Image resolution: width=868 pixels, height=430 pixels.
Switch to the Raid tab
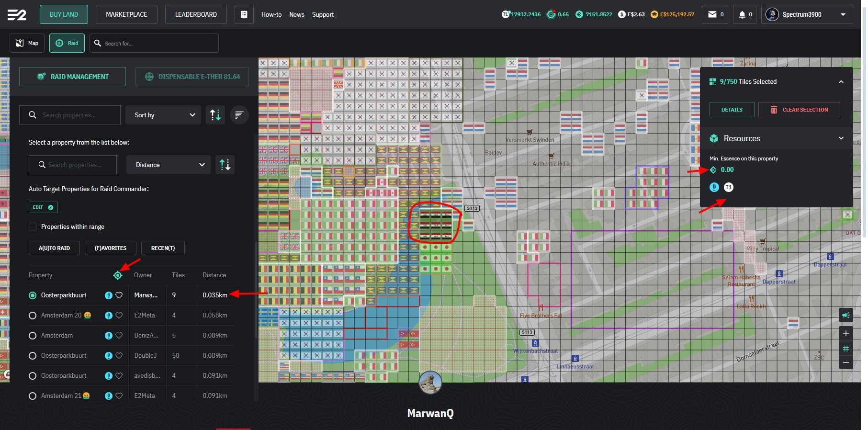(67, 43)
